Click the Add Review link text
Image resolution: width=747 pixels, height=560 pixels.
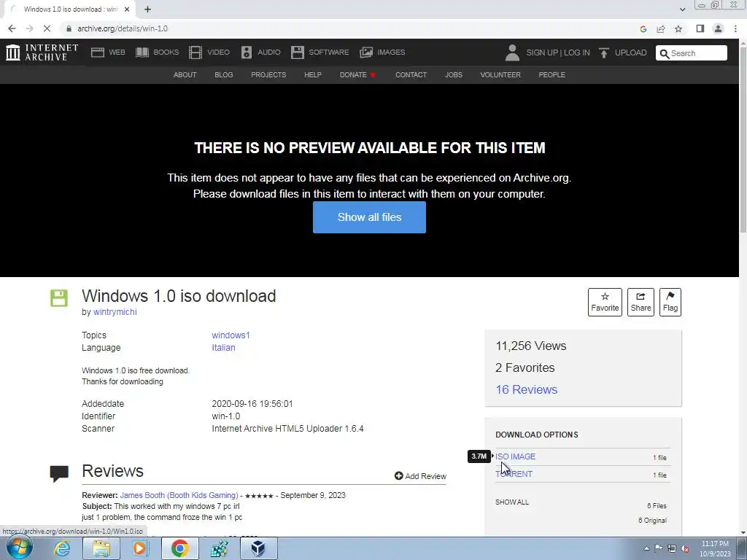(x=425, y=476)
